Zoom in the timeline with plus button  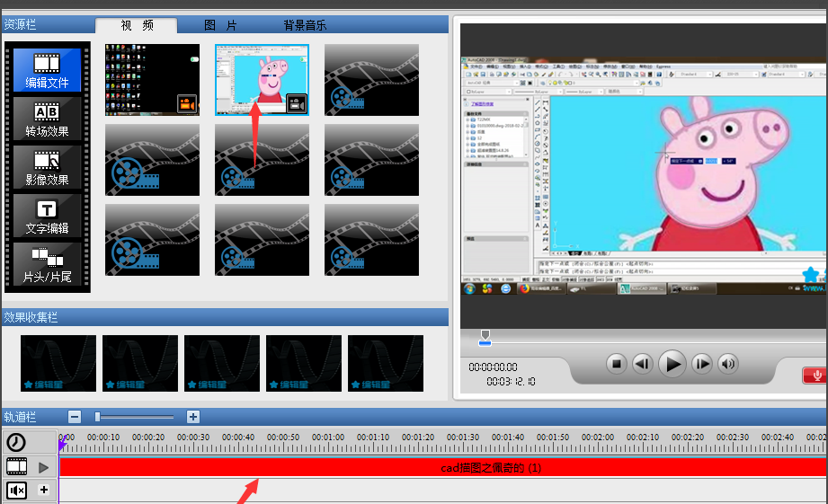pos(193,417)
